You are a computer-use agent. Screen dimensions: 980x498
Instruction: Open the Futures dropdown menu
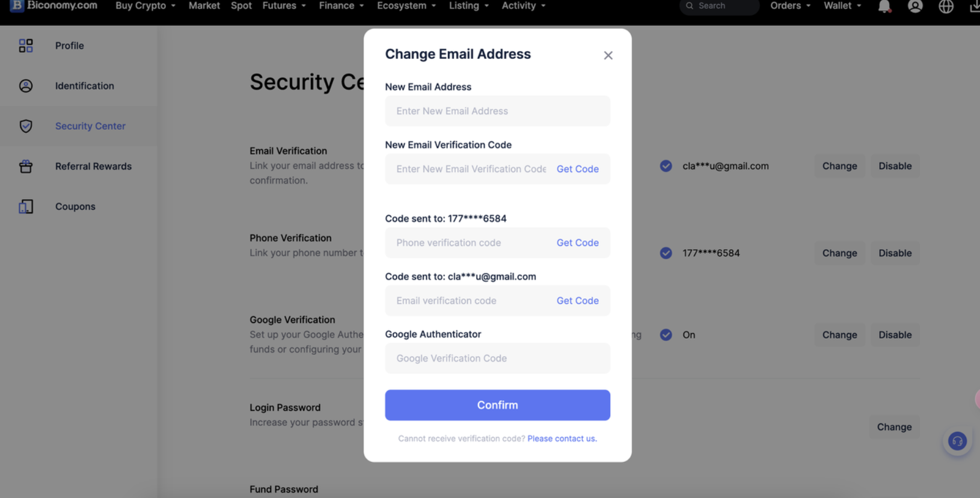(284, 6)
